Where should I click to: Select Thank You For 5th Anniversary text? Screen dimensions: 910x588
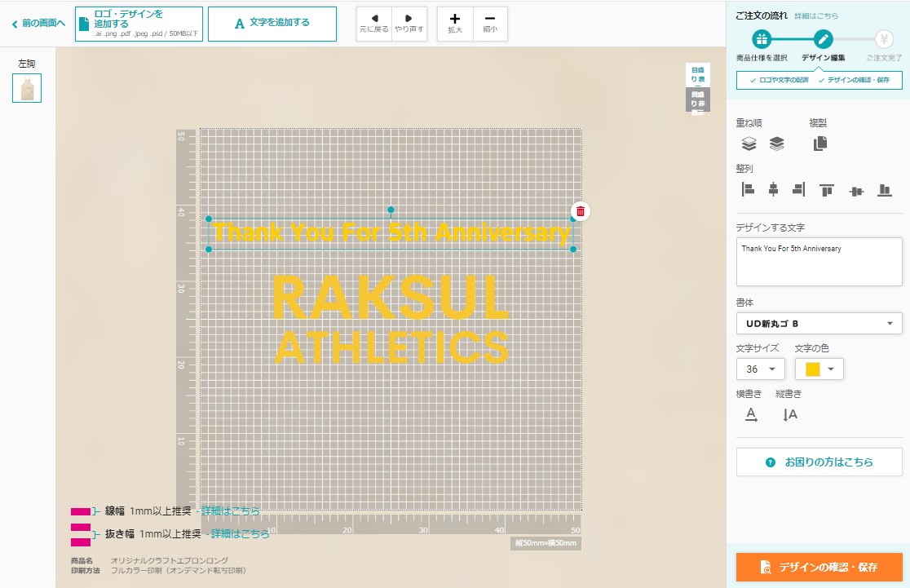391,232
